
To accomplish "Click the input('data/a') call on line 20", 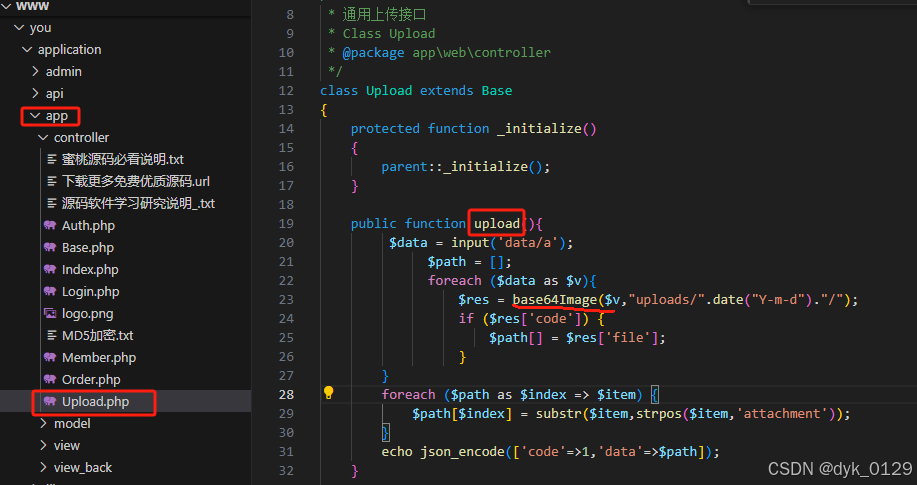I will (x=508, y=242).
